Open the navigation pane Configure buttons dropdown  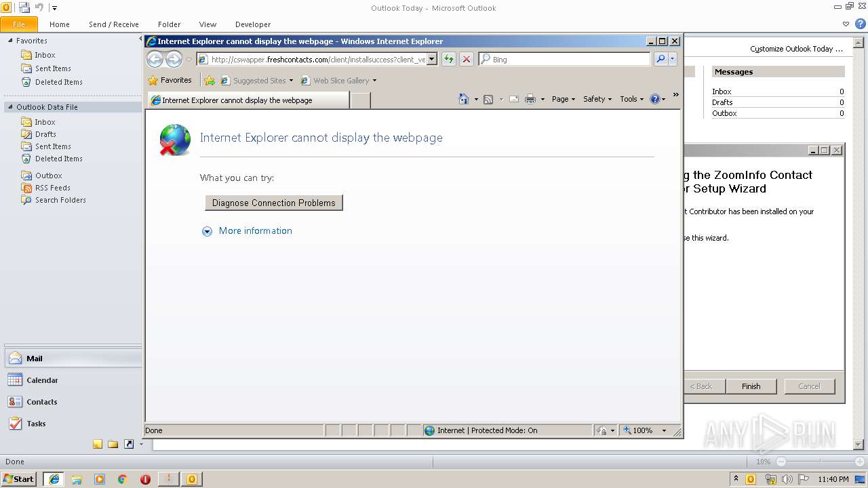[x=141, y=444]
